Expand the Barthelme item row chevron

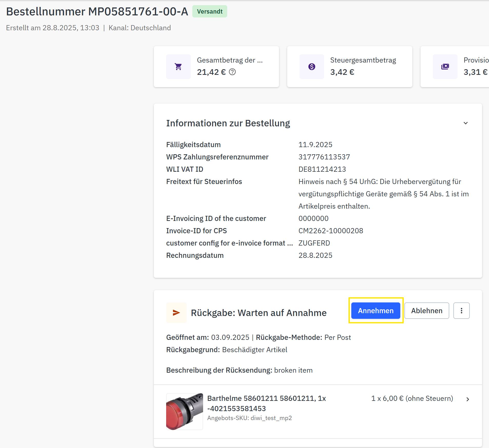tap(468, 399)
